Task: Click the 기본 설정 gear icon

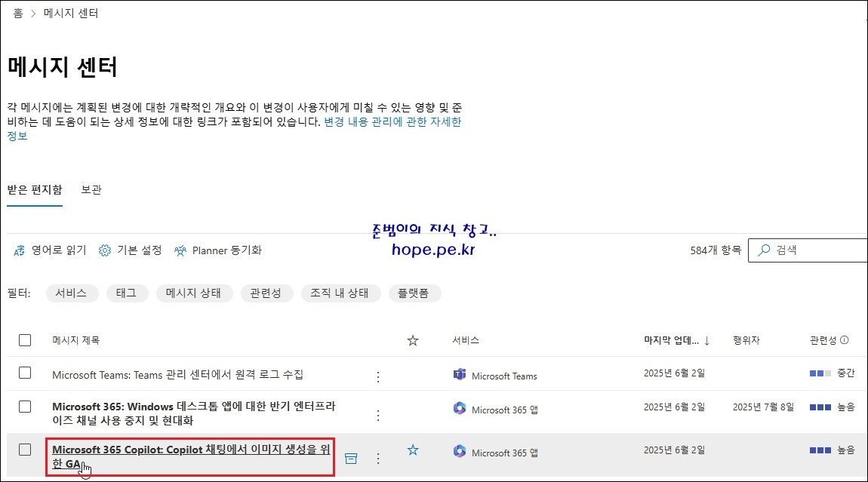Action: pyautogui.click(x=105, y=250)
